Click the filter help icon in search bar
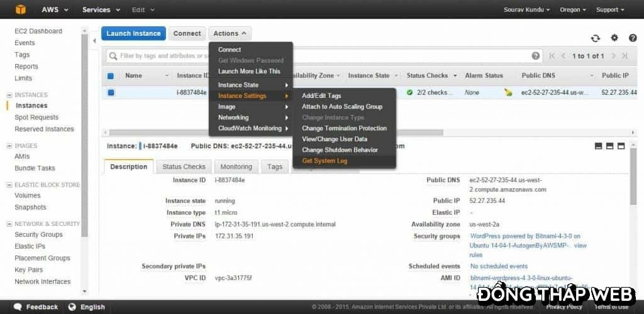The image size is (644, 314). [x=536, y=56]
